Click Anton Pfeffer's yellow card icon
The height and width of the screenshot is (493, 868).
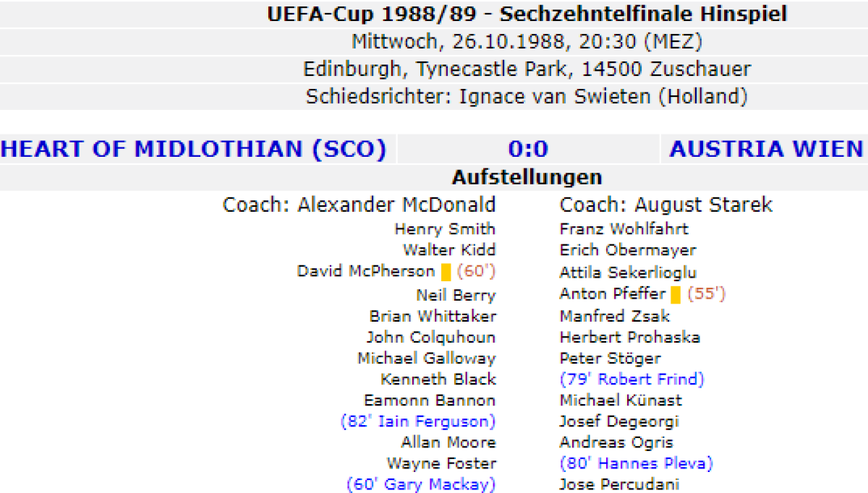coord(676,295)
